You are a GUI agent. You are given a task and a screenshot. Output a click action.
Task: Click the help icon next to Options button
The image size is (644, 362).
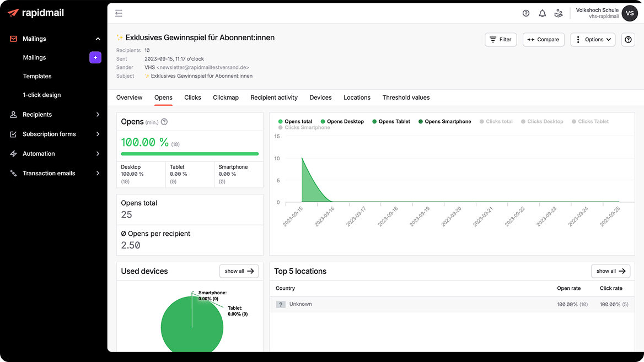tap(628, 40)
